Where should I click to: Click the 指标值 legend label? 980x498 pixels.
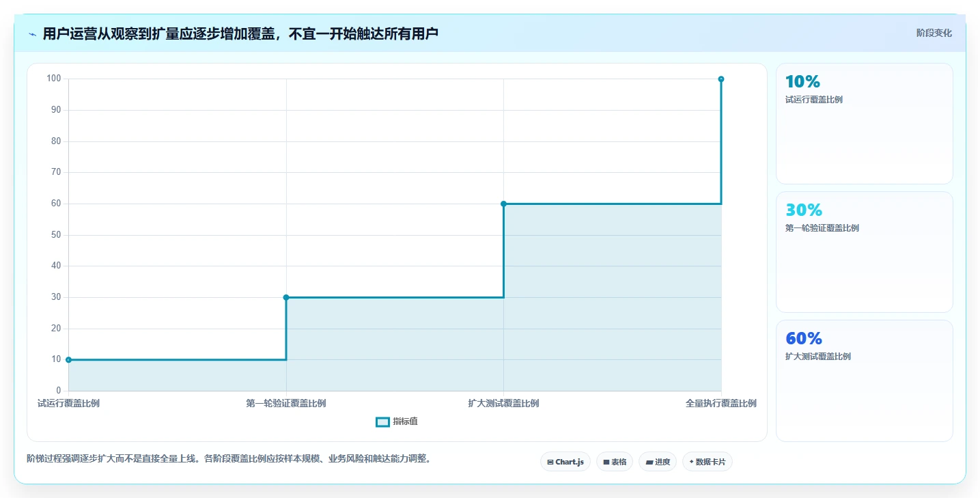click(405, 422)
